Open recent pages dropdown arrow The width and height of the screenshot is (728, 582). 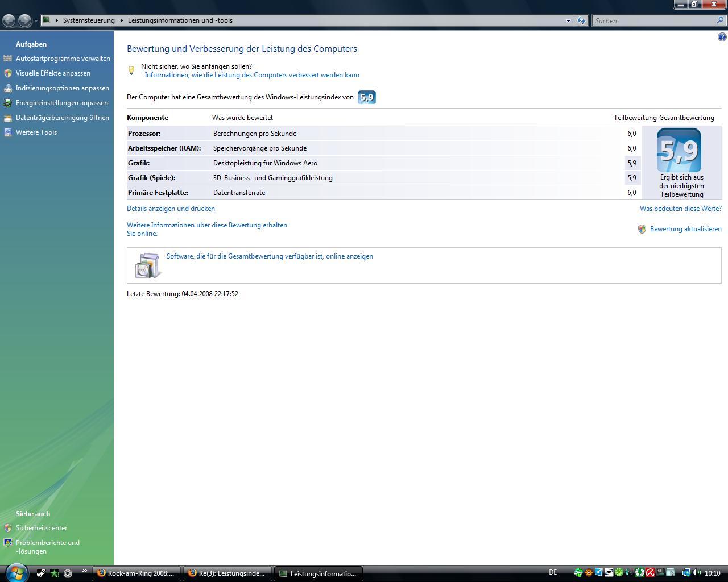36,21
